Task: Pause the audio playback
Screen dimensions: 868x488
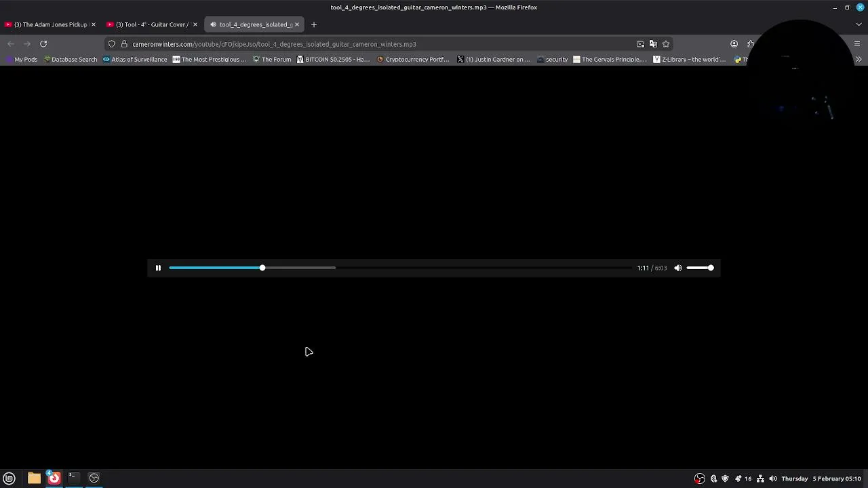Action: point(158,268)
